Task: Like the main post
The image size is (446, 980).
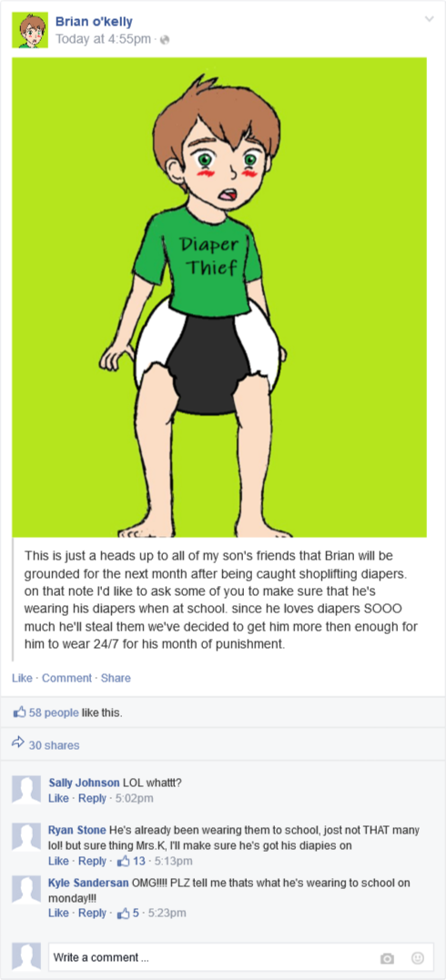Action: [x=23, y=678]
